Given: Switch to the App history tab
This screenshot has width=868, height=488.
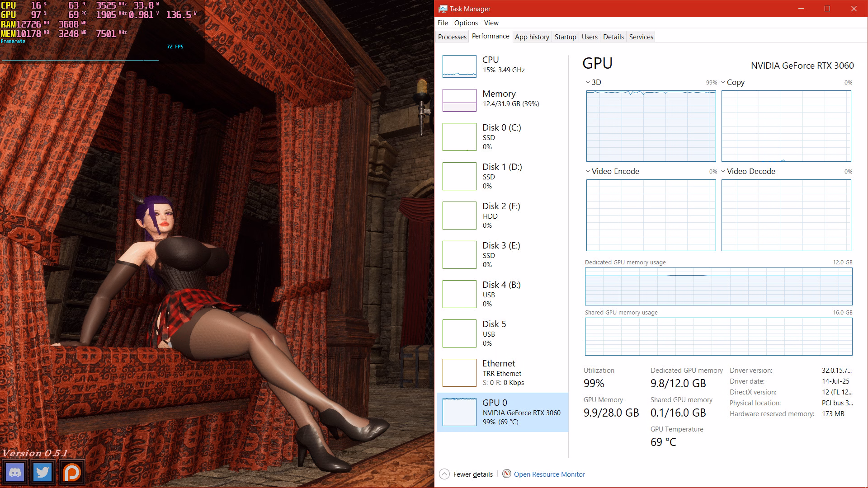Looking at the screenshot, I should click(532, 37).
